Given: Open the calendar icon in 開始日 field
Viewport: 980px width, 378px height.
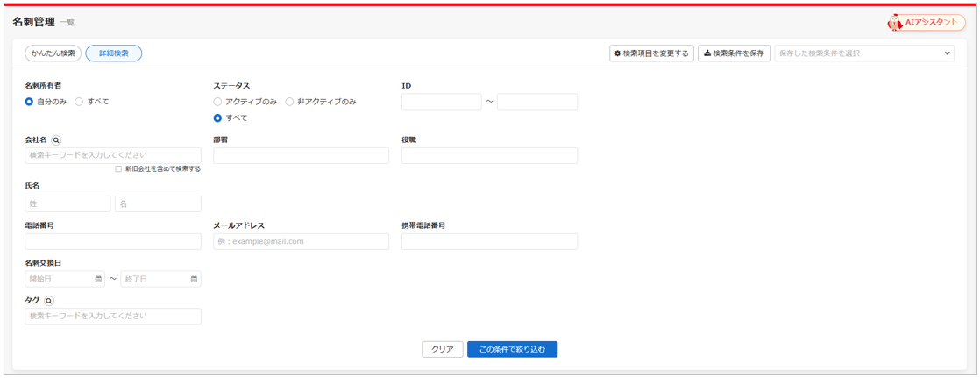Looking at the screenshot, I should (x=99, y=279).
